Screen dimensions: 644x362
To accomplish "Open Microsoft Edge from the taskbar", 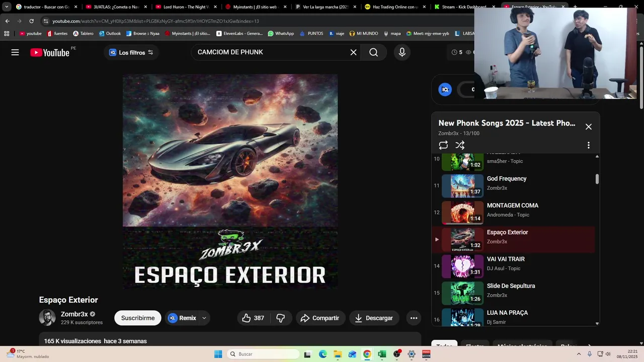I will click(x=323, y=354).
